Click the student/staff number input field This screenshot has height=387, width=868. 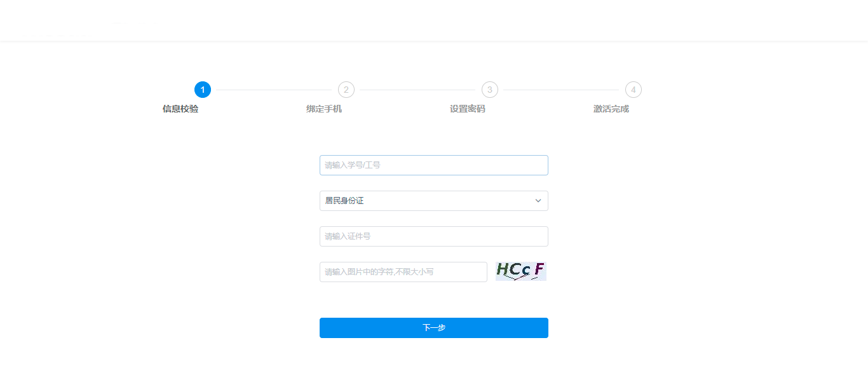pos(433,165)
